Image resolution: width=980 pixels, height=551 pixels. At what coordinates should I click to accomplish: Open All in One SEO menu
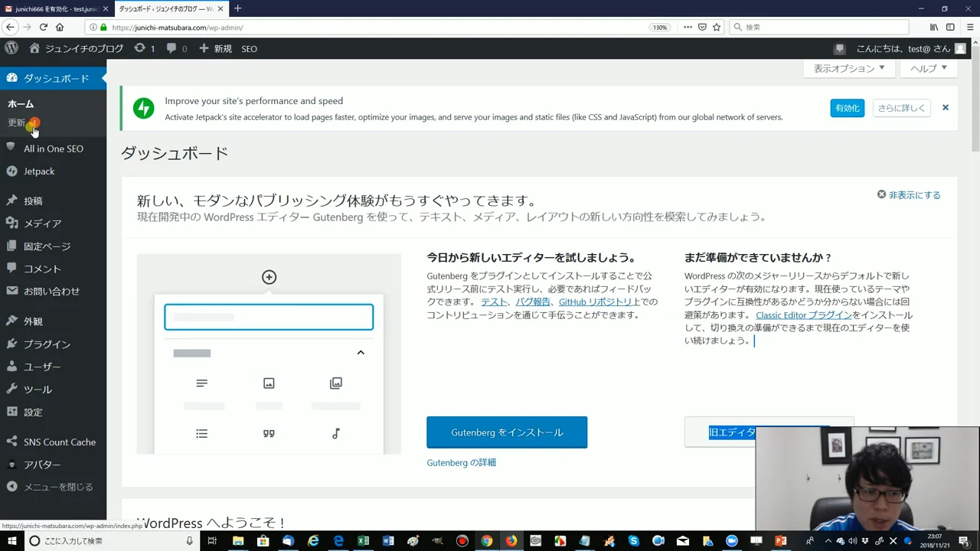[53, 148]
